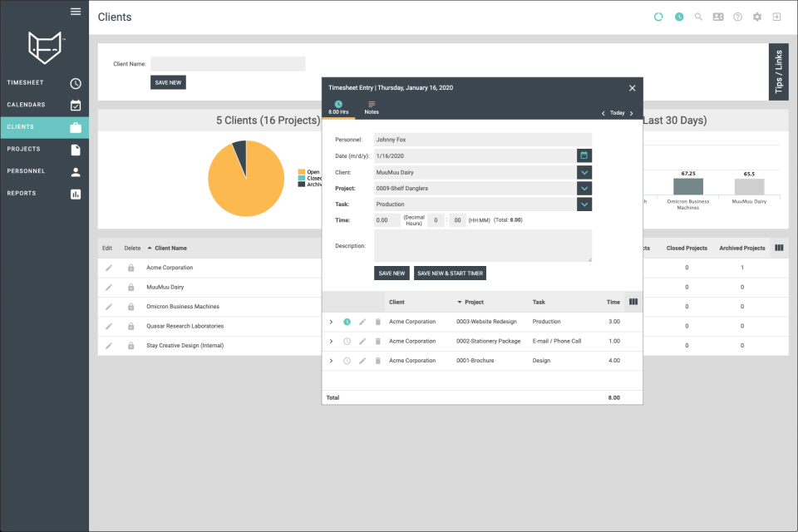Delete the 0001-Brochure entry
Image resolution: width=798 pixels, height=532 pixels.
point(377,361)
